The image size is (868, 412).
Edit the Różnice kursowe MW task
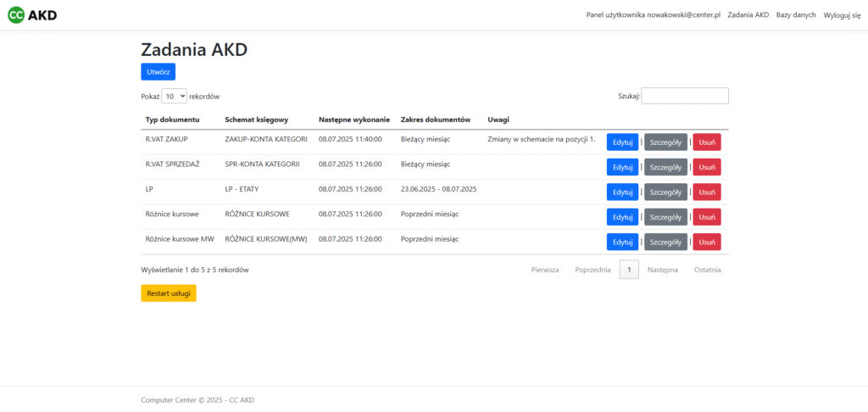tap(622, 242)
